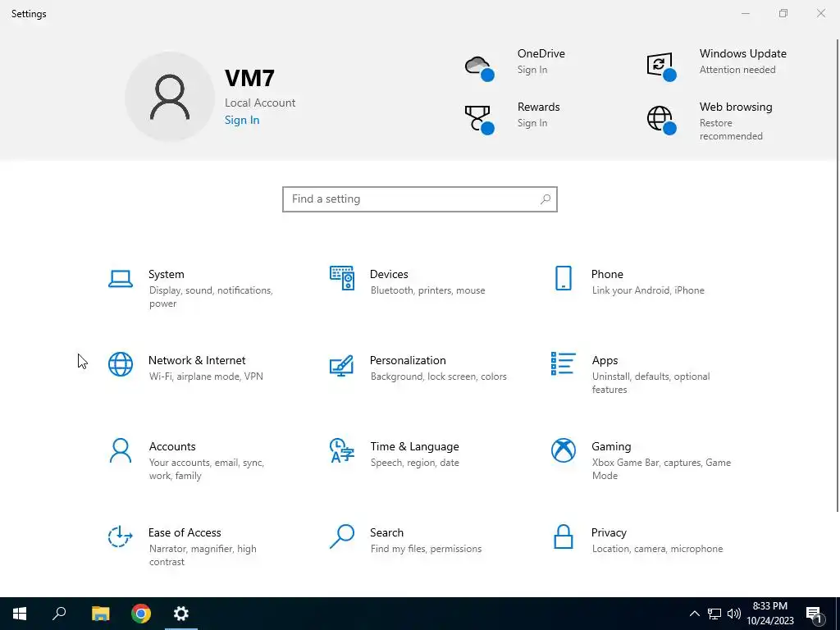Image resolution: width=840 pixels, height=630 pixels.
Task: Open the network icon in the system tray
Action: (x=714, y=614)
